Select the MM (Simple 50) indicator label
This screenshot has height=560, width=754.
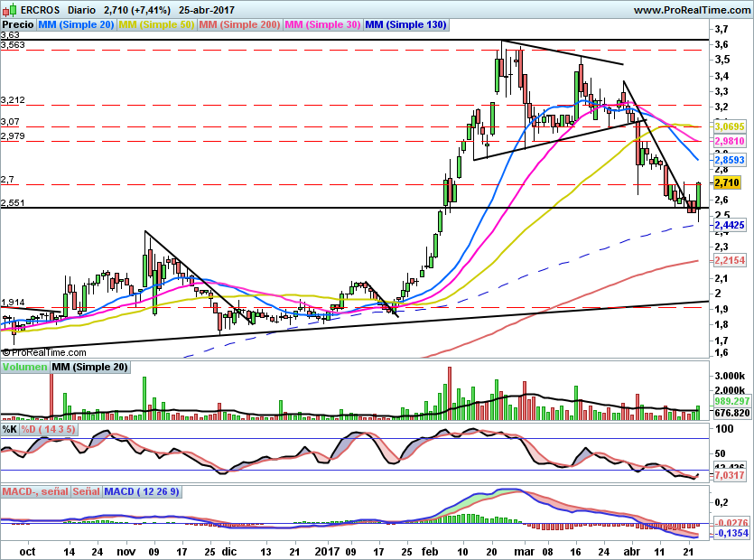coord(156,25)
